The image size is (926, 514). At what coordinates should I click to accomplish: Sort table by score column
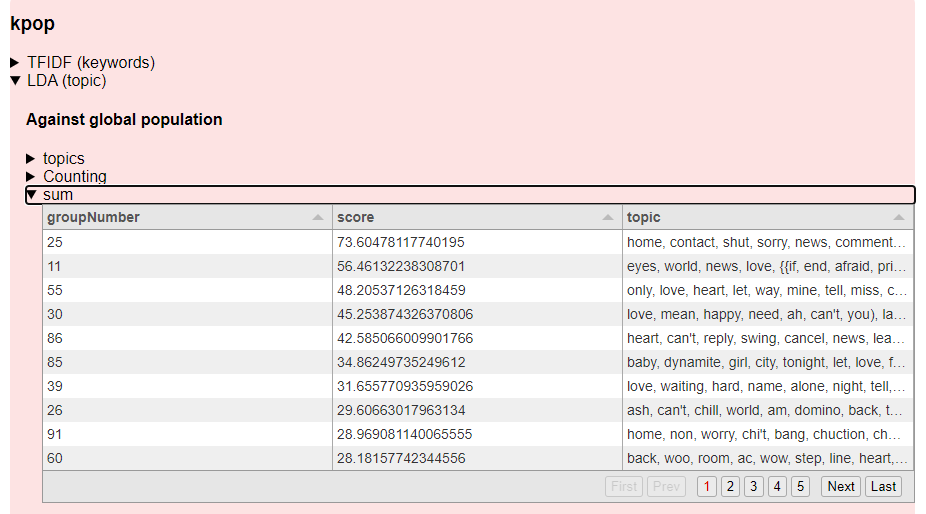pos(477,217)
